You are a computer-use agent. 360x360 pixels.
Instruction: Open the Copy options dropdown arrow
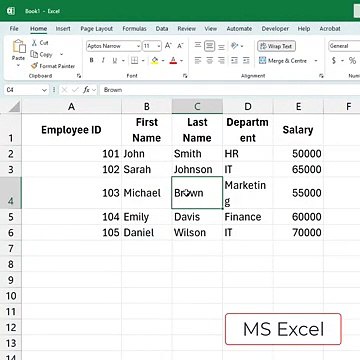pos(61,54)
